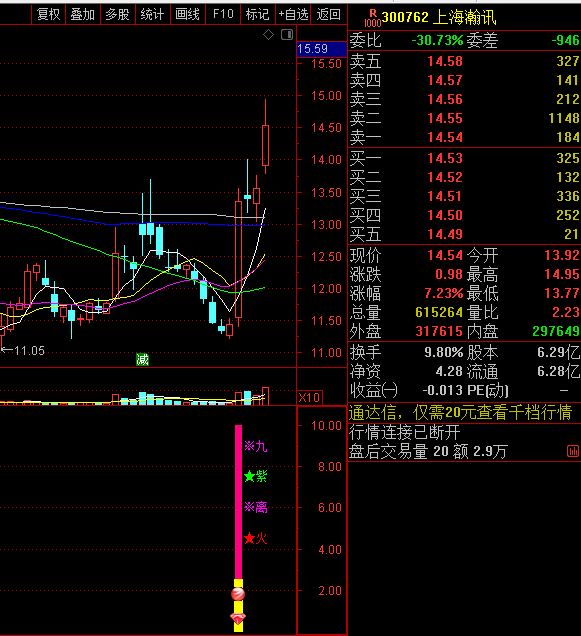Click the 换手 value 9.80%
581x636 pixels.
(444, 352)
